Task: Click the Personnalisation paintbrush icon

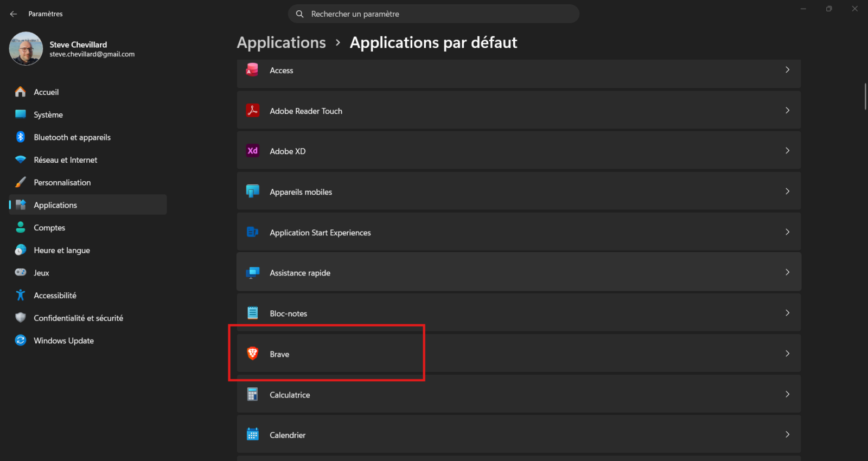Action: point(21,182)
